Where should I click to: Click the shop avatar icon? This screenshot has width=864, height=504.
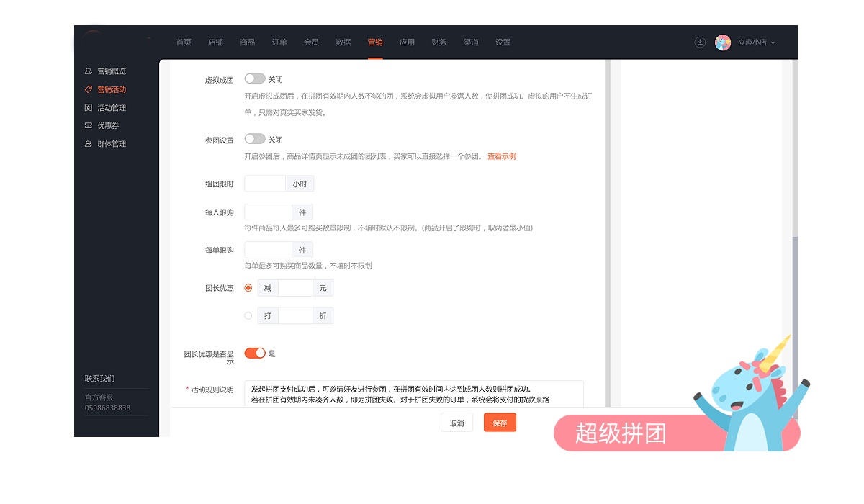click(x=723, y=42)
